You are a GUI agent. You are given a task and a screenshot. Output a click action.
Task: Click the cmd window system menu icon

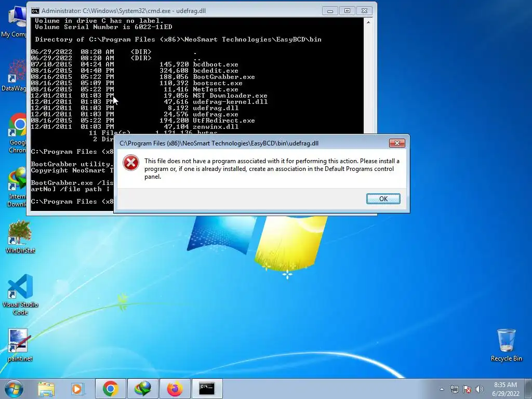[x=35, y=11]
